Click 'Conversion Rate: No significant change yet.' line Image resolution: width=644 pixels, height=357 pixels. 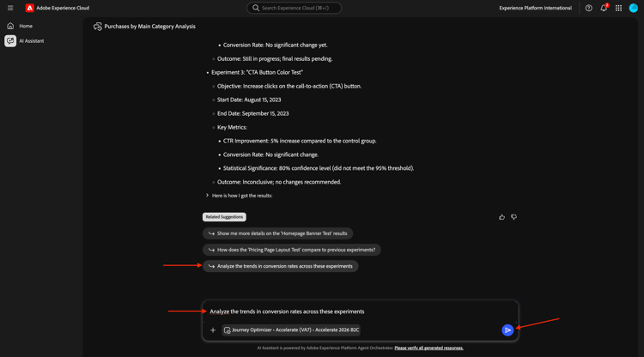[275, 45]
